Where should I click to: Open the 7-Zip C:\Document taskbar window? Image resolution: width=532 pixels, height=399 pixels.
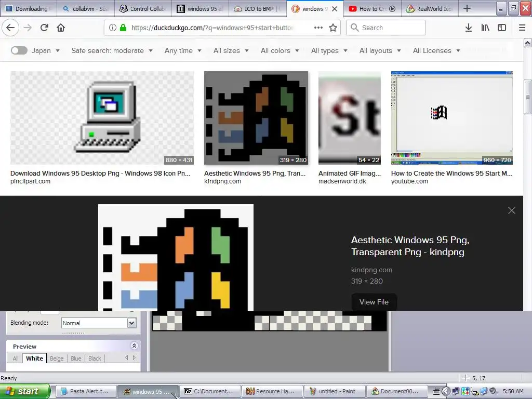(210, 391)
